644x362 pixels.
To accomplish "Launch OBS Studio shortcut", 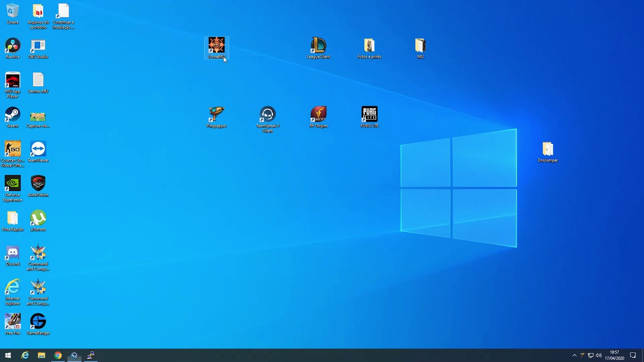I will 38,48.
